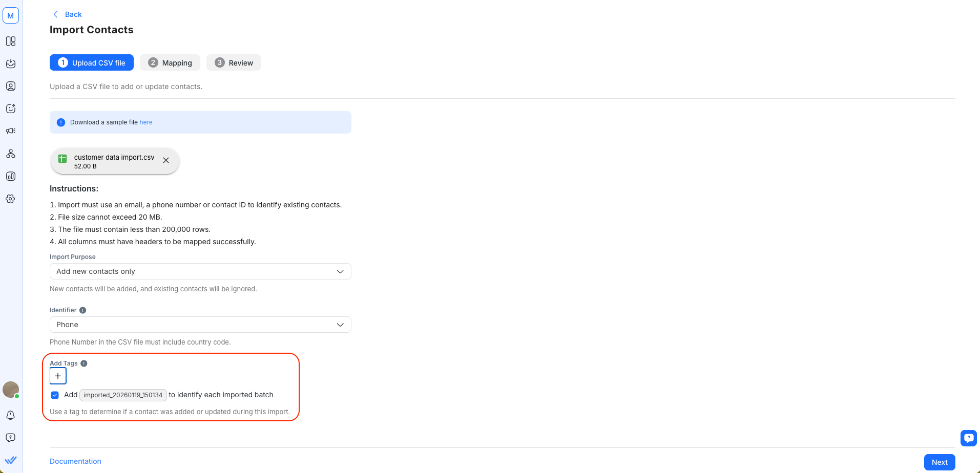Open the Contacts icon in the sidebar
Screen dimensions: 980x473
(11, 86)
